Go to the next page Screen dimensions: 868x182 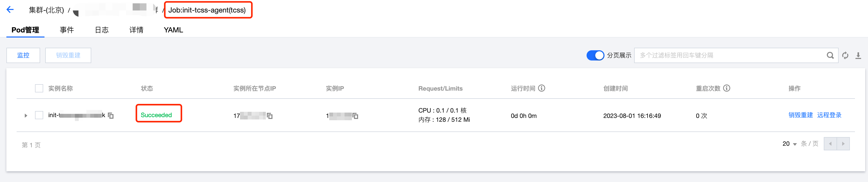[843, 144]
